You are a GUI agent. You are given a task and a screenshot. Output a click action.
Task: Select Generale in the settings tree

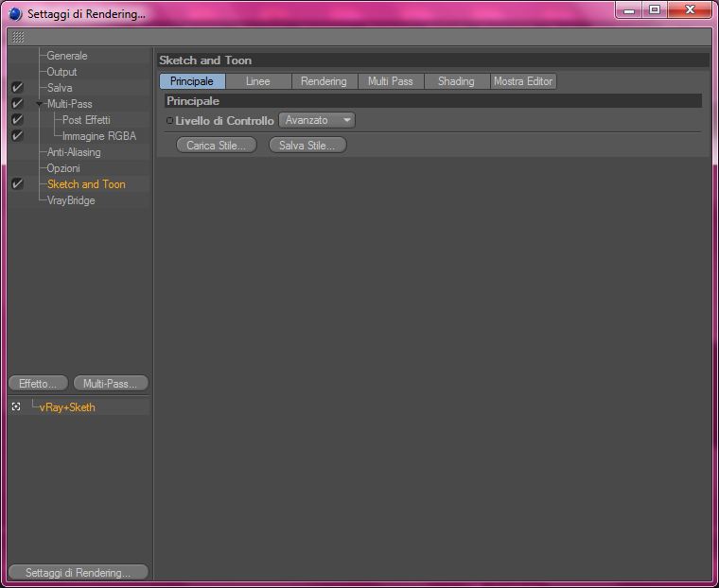coord(67,56)
